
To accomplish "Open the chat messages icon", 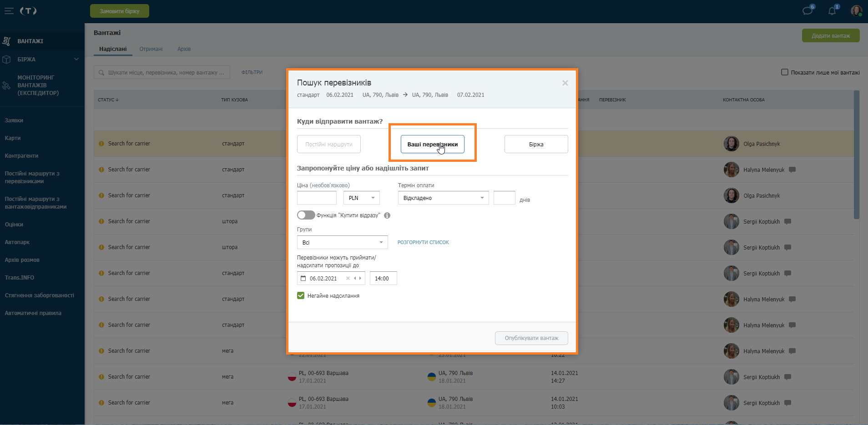I will click(x=807, y=11).
